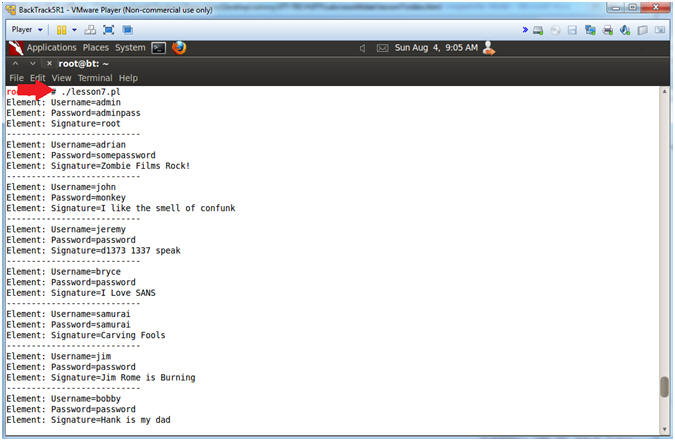This screenshot has height=441, width=675.
Task: Open the terminal View menu
Action: [61, 78]
